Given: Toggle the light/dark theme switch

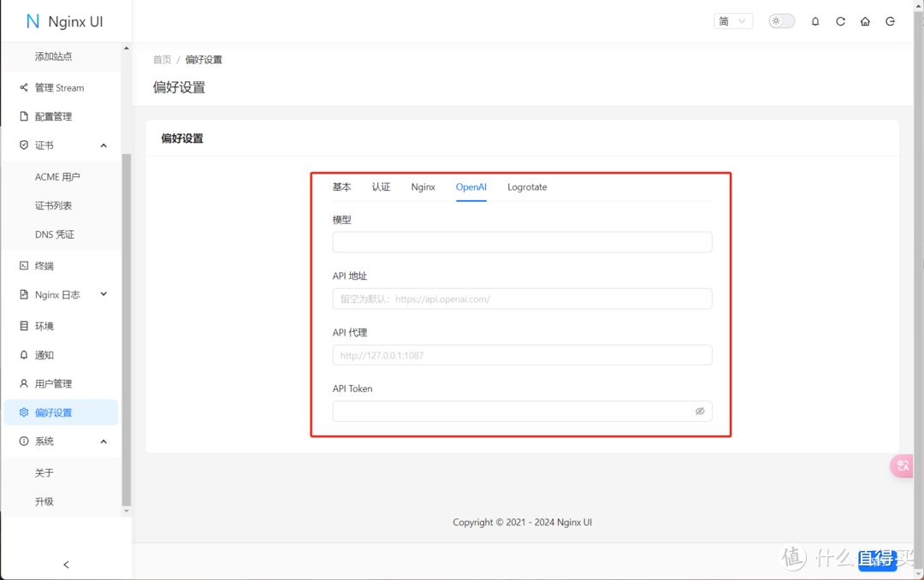Looking at the screenshot, I should click(781, 21).
